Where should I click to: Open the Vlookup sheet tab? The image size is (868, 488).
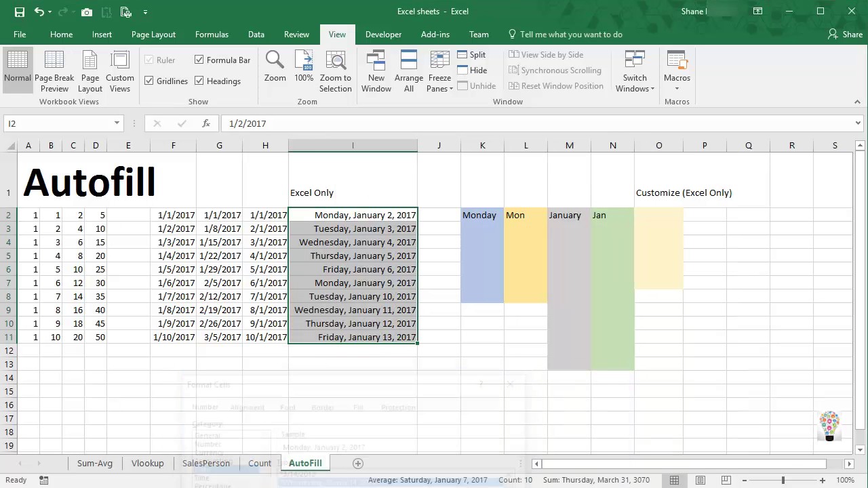147,463
